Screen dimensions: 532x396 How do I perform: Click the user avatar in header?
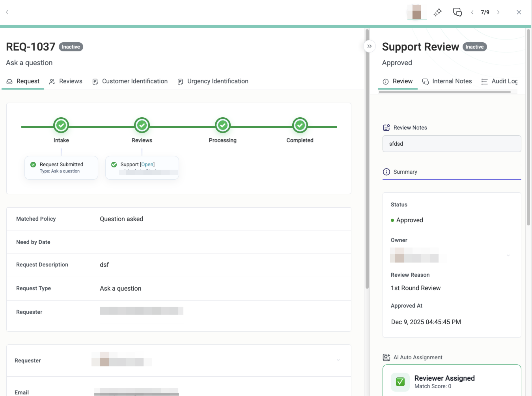tap(417, 12)
